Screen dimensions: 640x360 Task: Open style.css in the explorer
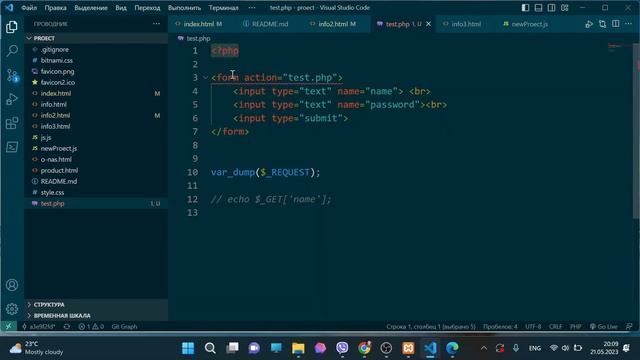tap(96, 192)
